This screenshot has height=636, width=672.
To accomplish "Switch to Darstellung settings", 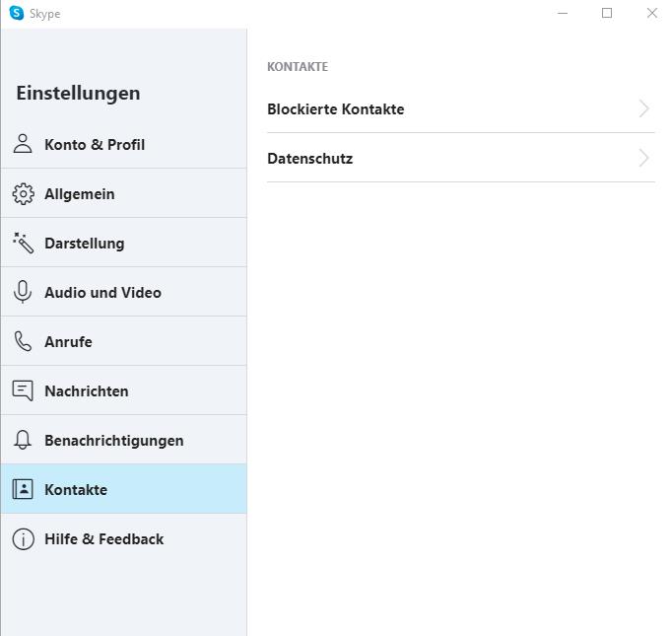I will click(x=124, y=243).
